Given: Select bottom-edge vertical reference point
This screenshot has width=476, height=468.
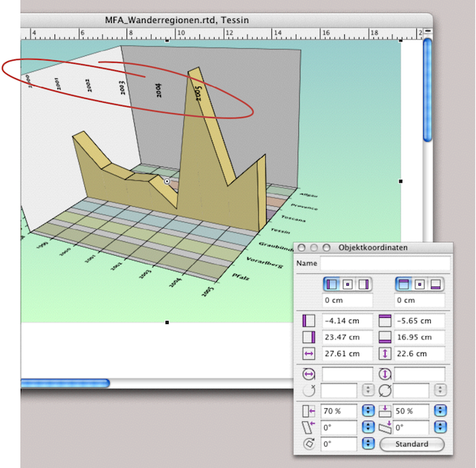Looking at the screenshot, I should [x=435, y=284].
